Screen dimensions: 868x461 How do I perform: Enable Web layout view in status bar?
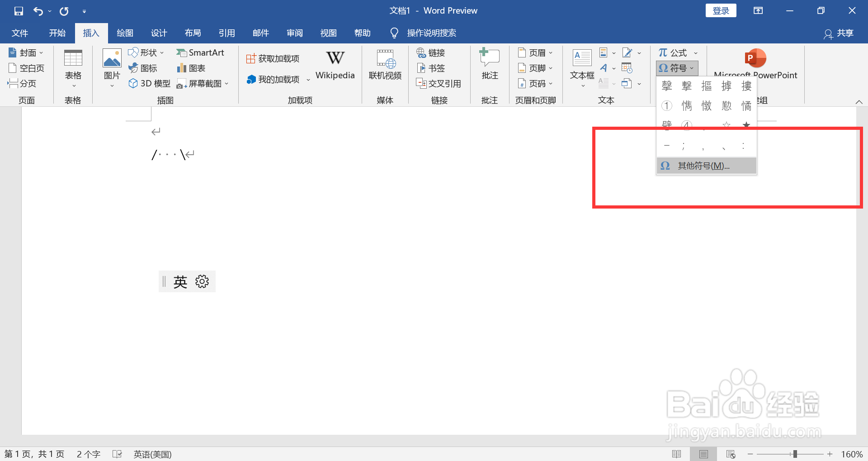[x=730, y=454]
